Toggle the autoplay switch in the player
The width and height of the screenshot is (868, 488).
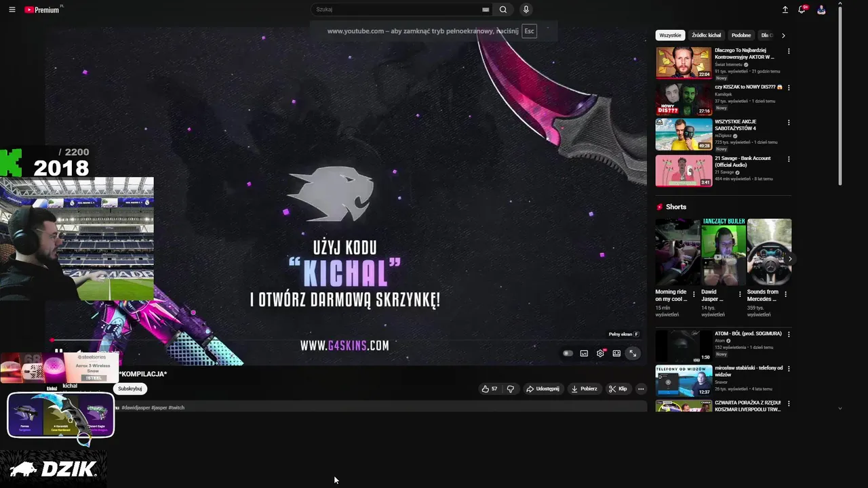[568, 353]
